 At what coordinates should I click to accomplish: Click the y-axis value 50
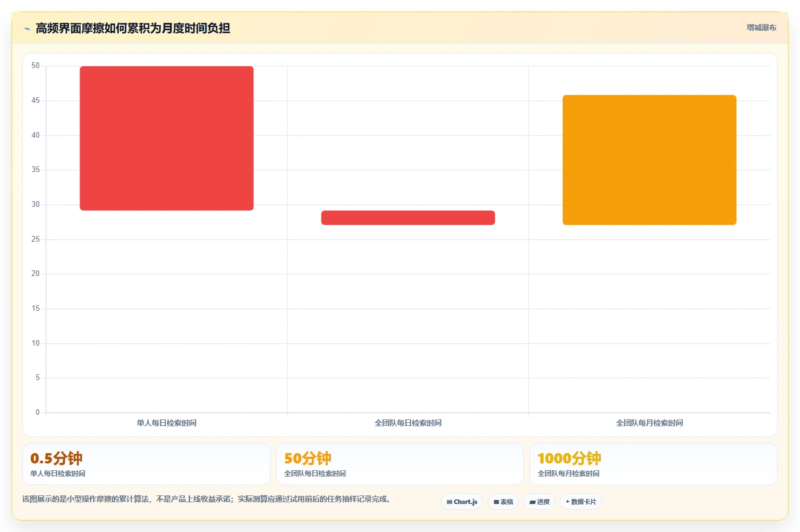(x=35, y=66)
